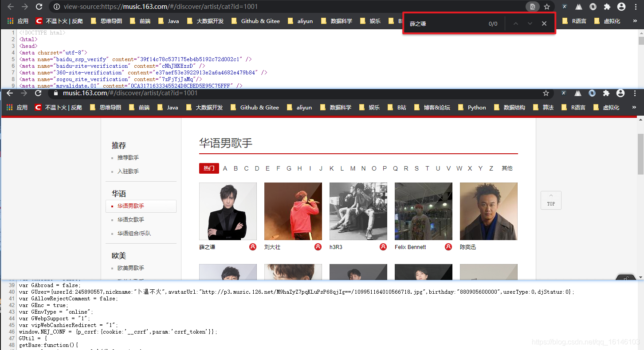Image resolution: width=644 pixels, height=350 pixels.
Task: Open the Python bookmark folder
Action: click(472, 107)
